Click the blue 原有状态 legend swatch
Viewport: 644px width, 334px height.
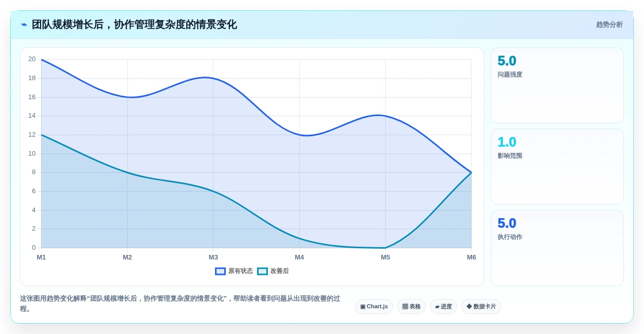tap(220, 271)
